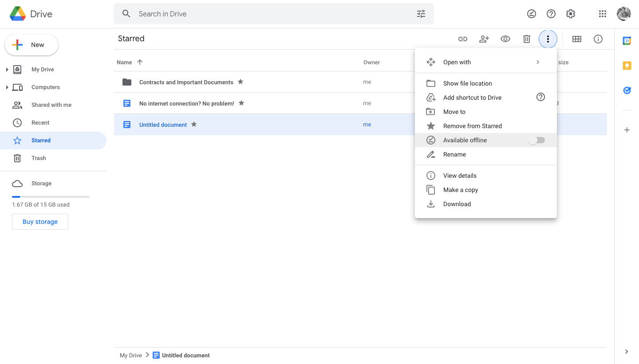Image resolution: width=639 pixels, height=364 pixels.
Task: Copy link for the selected document
Action: [463, 39]
